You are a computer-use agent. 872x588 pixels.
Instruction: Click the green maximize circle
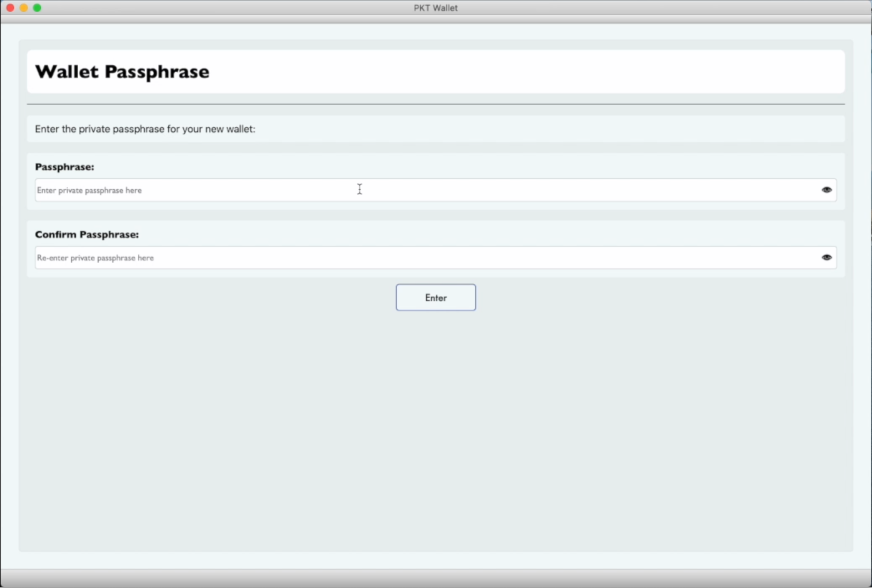37,8
